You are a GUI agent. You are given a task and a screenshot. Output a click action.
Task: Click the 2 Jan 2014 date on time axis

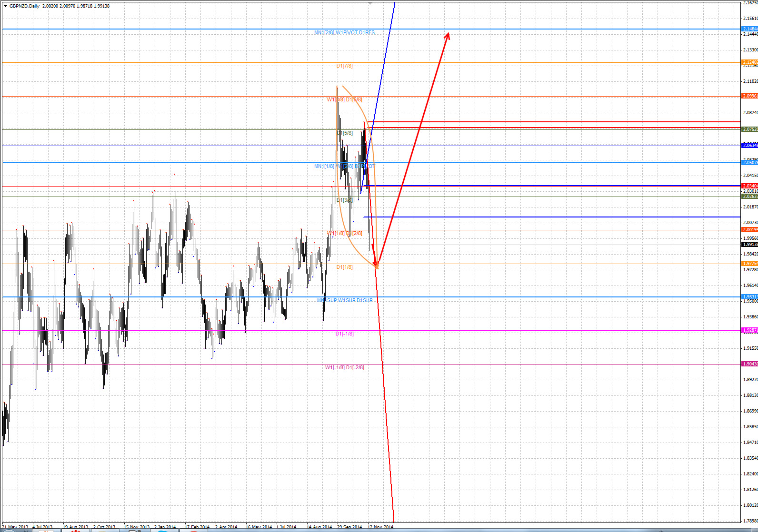[165, 527]
